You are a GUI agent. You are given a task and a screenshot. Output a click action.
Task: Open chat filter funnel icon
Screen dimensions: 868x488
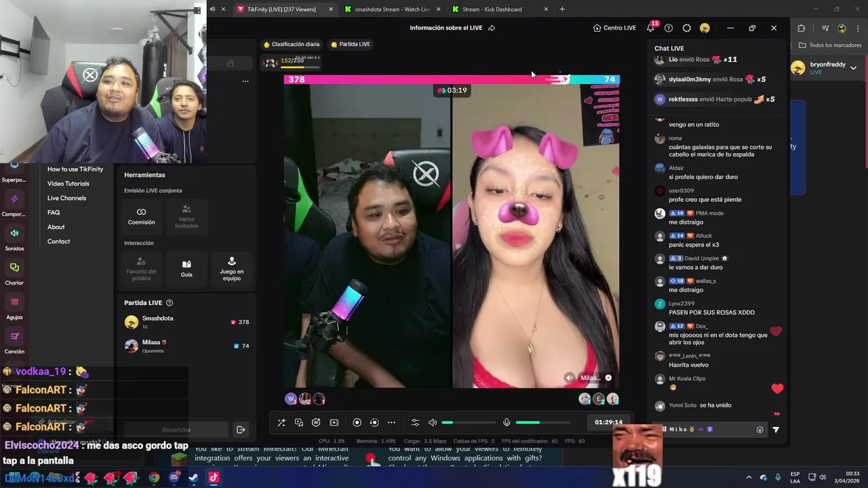click(x=776, y=429)
